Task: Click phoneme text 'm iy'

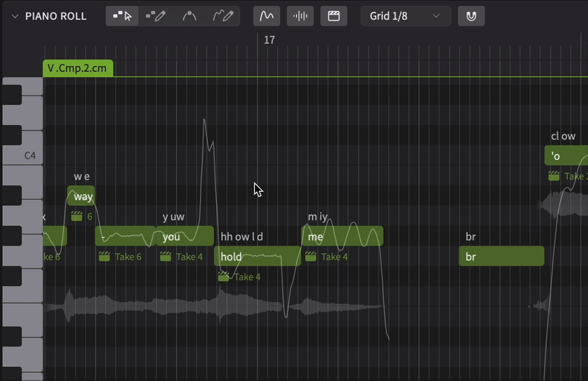Action: [x=318, y=217]
